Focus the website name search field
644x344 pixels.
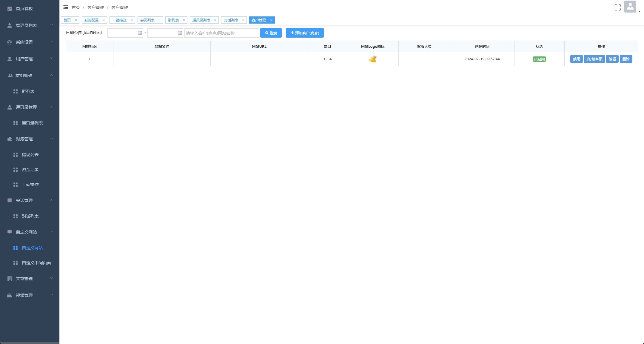(221, 33)
